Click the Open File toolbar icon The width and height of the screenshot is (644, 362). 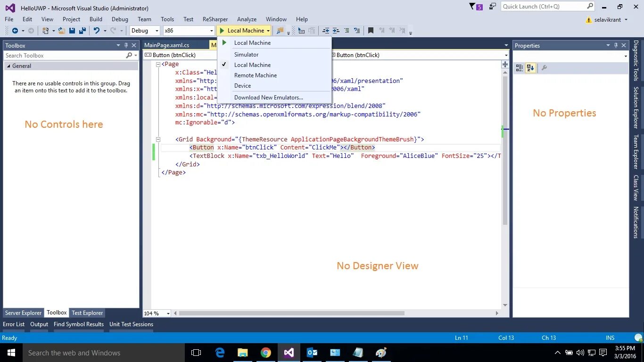click(62, 31)
